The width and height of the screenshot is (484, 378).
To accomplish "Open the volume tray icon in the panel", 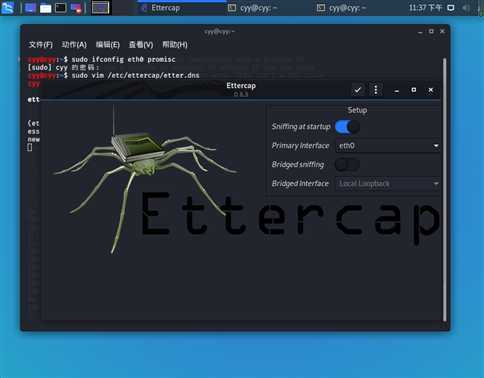I will tap(466, 8).
